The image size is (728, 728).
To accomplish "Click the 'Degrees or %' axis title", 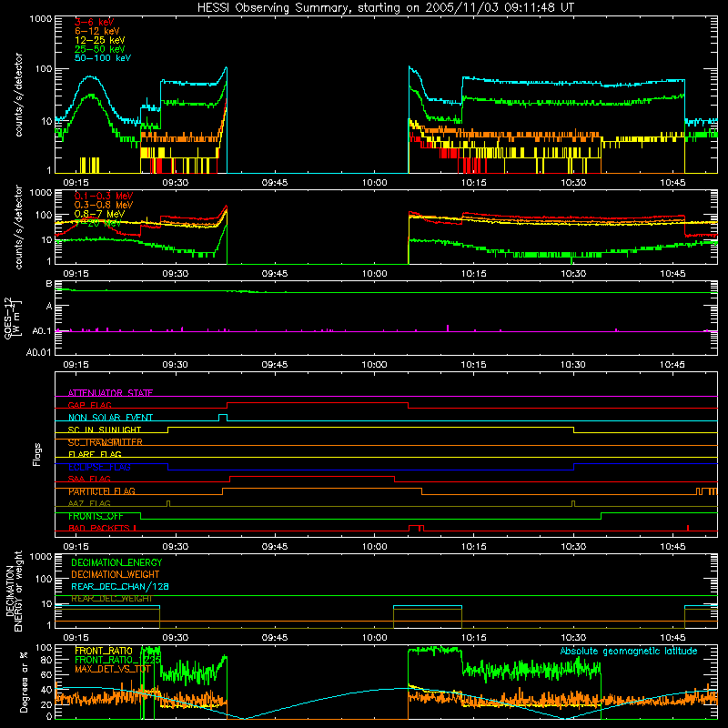I will point(24,682).
